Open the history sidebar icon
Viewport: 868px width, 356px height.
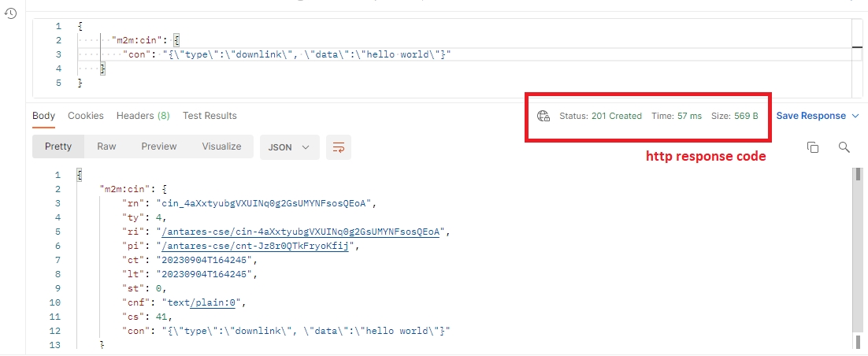click(x=10, y=14)
